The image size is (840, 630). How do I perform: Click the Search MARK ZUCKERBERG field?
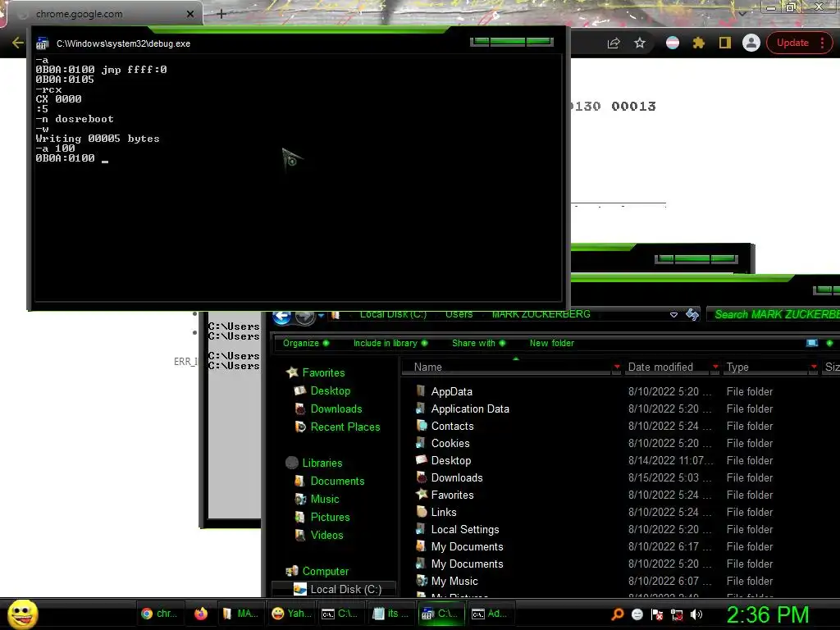point(774,314)
